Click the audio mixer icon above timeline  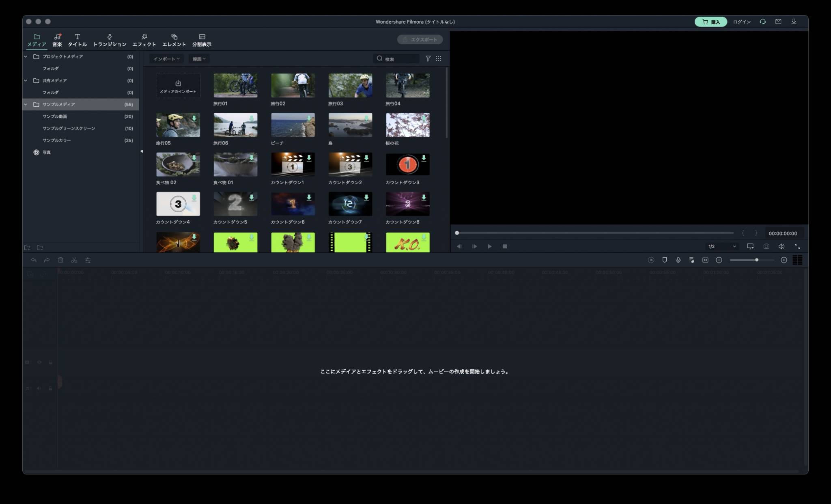[x=692, y=260]
